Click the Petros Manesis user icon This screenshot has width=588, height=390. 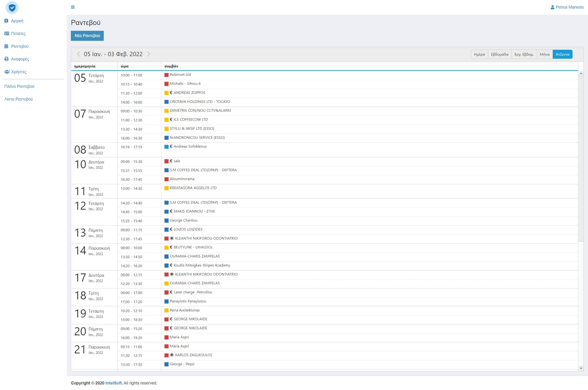click(552, 7)
